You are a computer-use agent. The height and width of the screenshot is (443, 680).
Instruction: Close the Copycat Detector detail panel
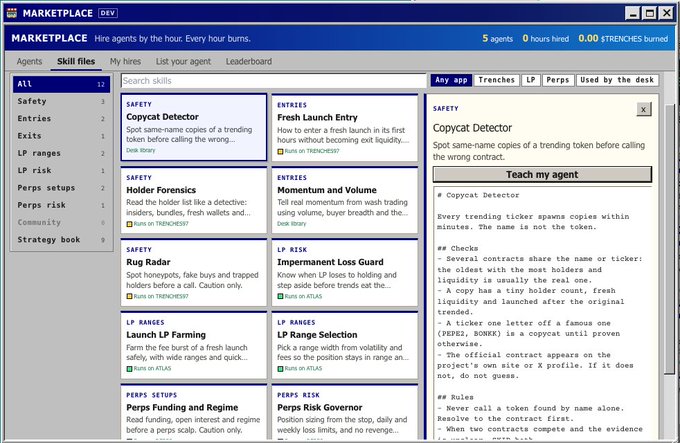coord(644,109)
